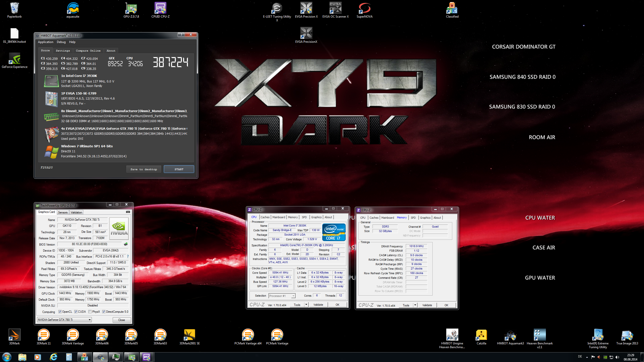Select the 01_384564.hwbot file icon
644x362 pixels.
tap(14, 35)
